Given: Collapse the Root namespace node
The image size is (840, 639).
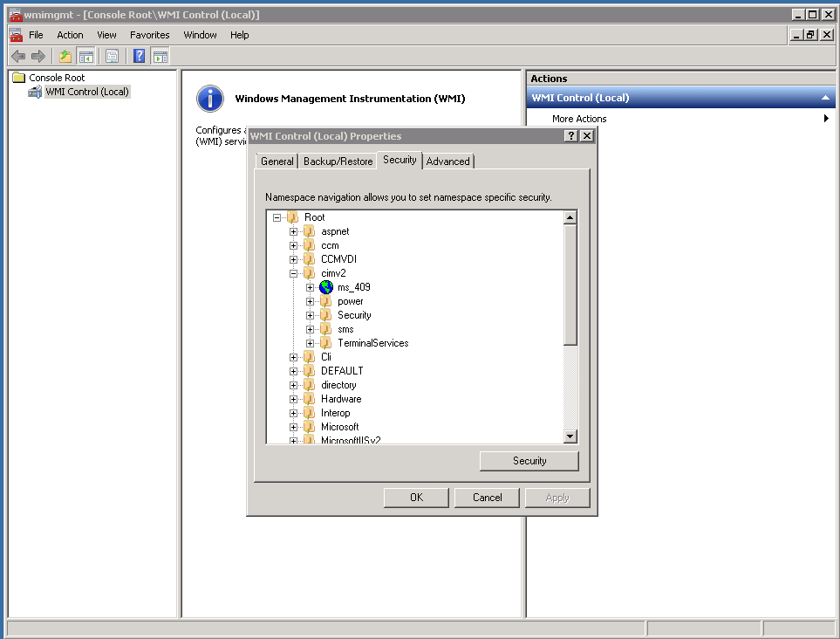Looking at the screenshot, I should click(x=277, y=217).
